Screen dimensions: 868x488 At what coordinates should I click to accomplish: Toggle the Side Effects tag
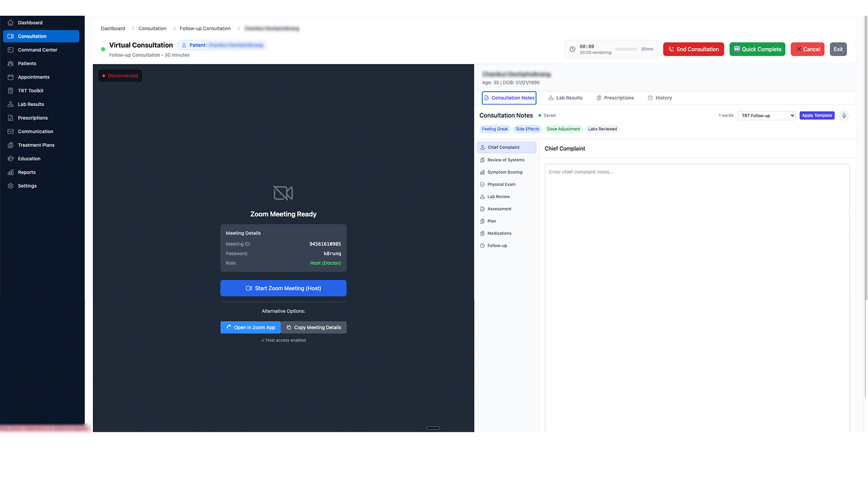(x=527, y=129)
